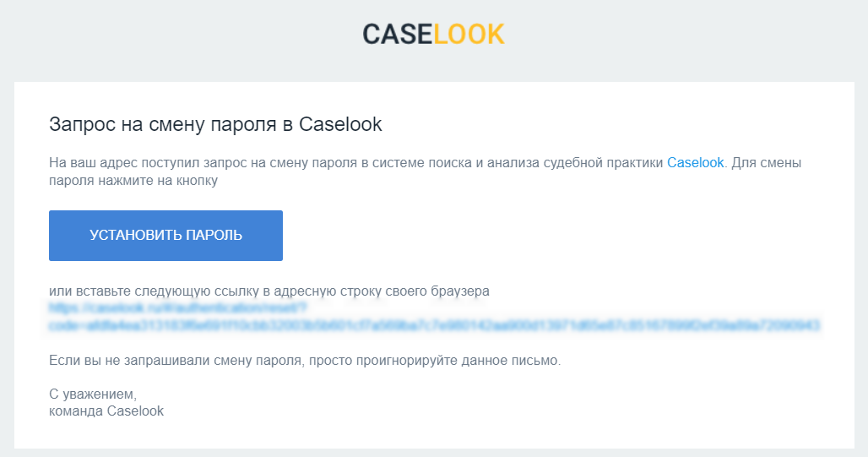
Task: Click the С уважением closing line
Action: pos(92,394)
